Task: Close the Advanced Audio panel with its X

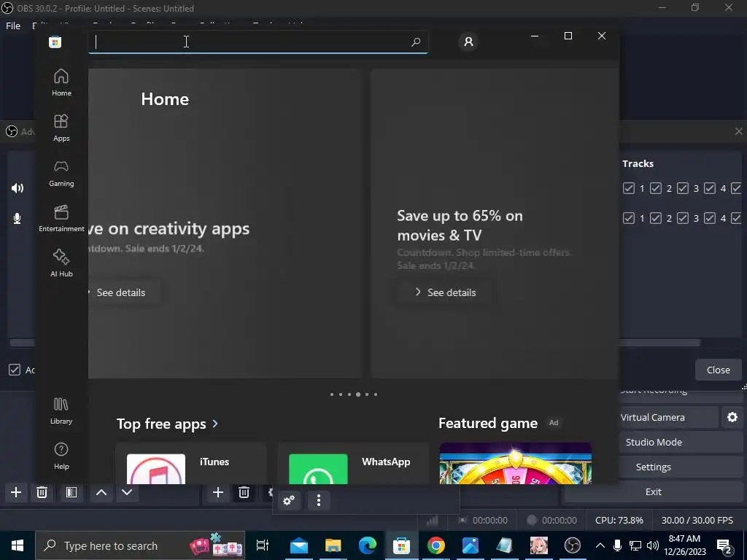Action: (738, 131)
